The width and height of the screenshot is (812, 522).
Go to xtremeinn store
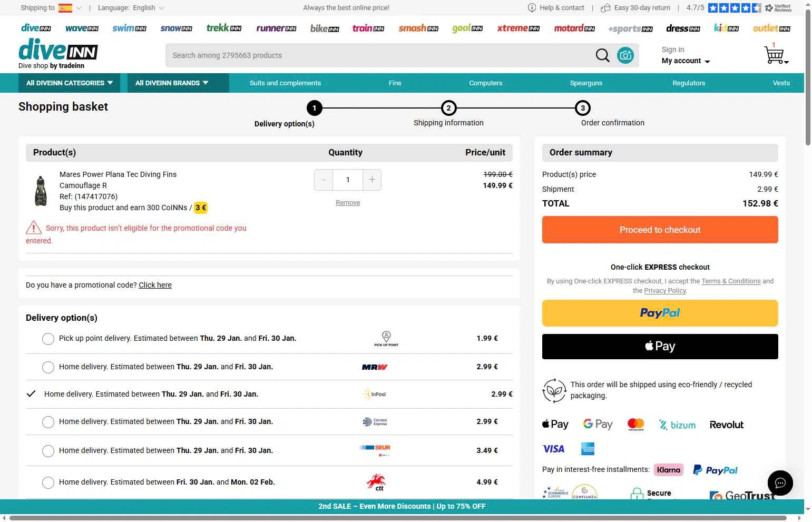pos(518,28)
